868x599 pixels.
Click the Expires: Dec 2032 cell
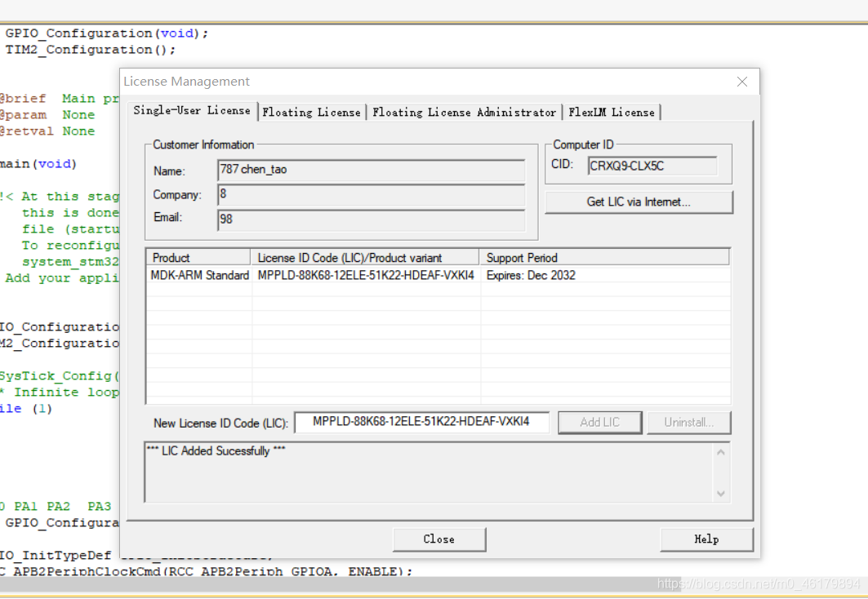point(531,275)
